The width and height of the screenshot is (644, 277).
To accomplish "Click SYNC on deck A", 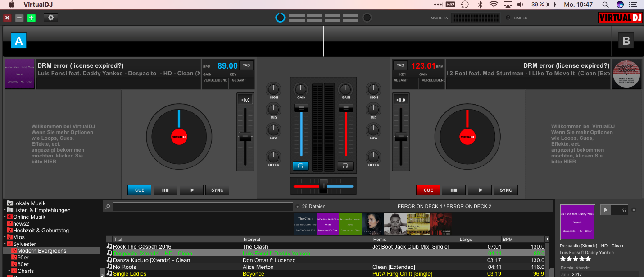I will (218, 190).
